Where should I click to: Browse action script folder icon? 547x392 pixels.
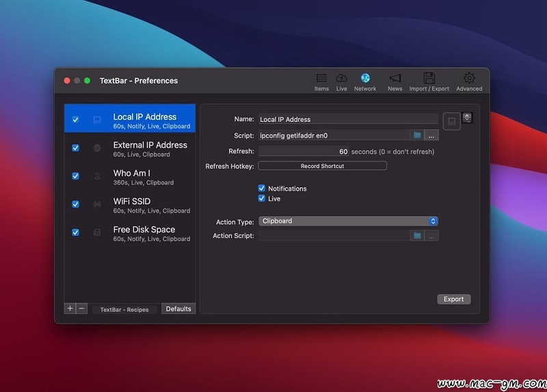(x=417, y=235)
